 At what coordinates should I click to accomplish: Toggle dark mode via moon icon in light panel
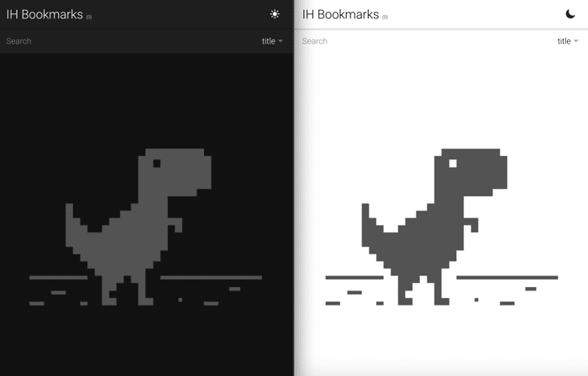[570, 14]
